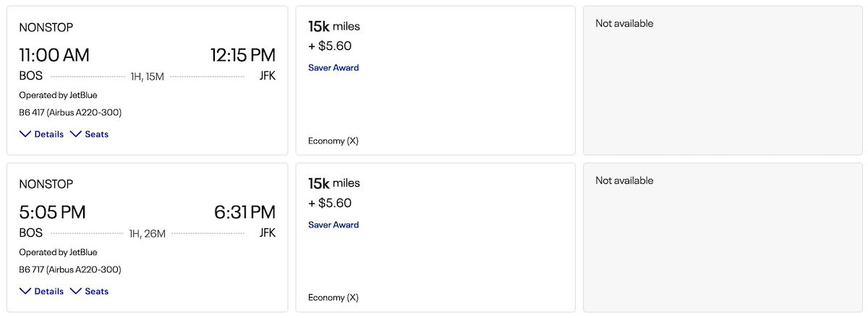This screenshot has width=868, height=318.
Task: Open Saver Award link for 11:00 AM flight
Action: pyautogui.click(x=333, y=68)
